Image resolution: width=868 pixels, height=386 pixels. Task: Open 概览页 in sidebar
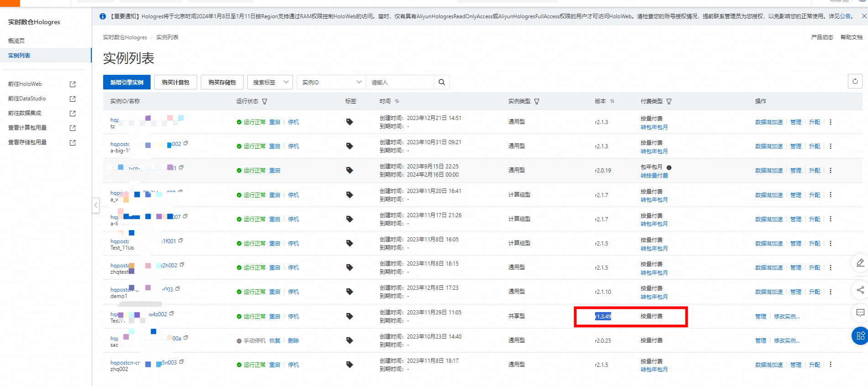coord(16,41)
